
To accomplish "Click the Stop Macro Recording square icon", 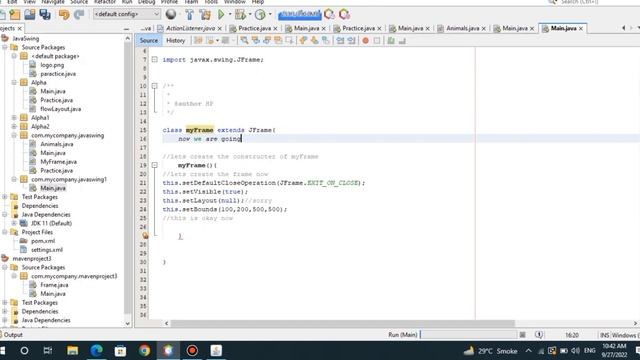I will coord(377,40).
